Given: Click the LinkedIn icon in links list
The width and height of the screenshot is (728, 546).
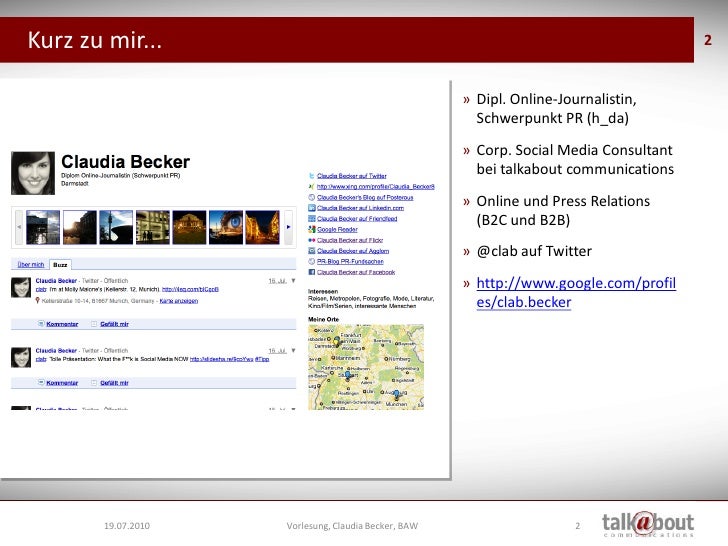Looking at the screenshot, I should point(312,208).
